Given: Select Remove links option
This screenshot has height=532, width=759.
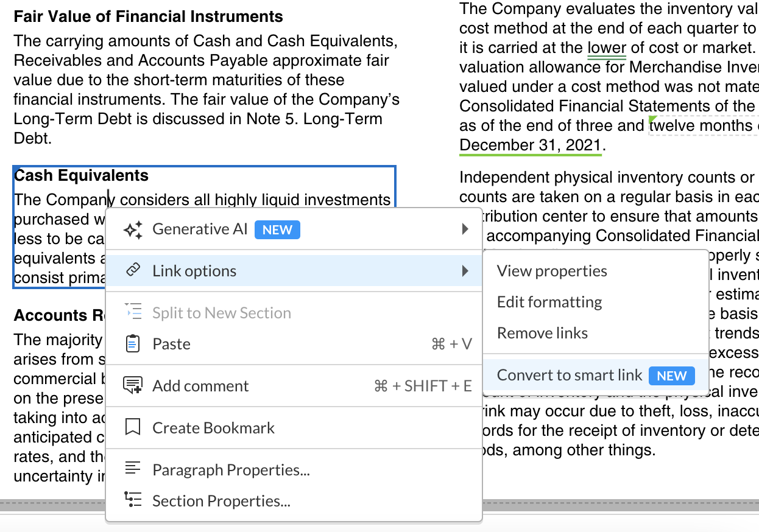Looking at the screenshot, I should point(542,333).
